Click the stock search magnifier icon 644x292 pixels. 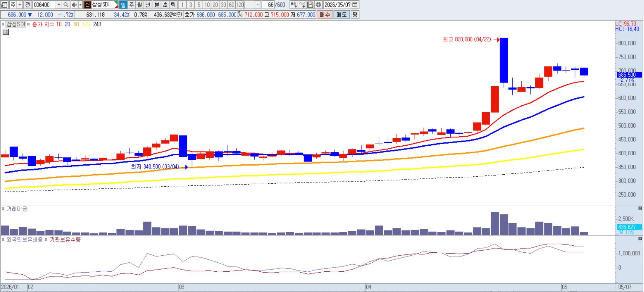66,5
